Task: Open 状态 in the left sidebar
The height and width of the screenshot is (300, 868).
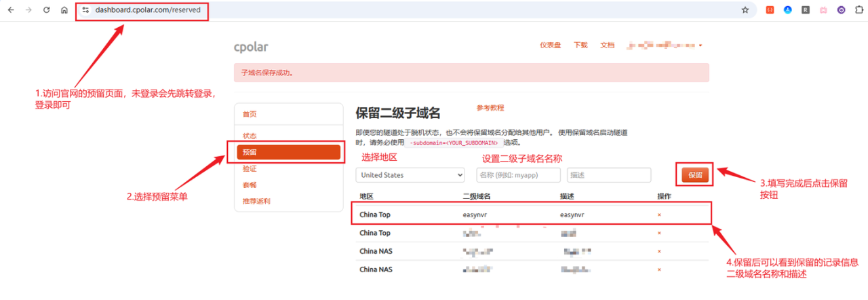Action: coord(250,136)
